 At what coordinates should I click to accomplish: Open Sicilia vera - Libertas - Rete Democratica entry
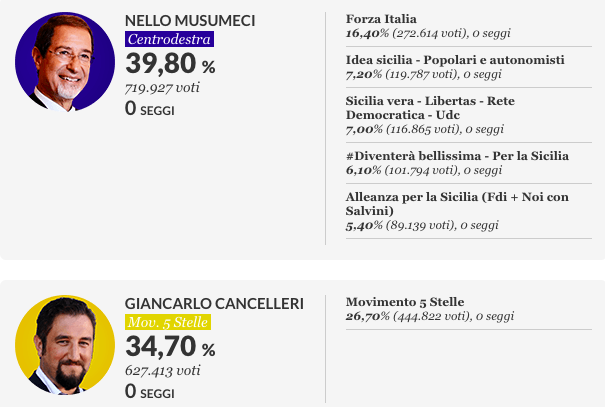[469, 115]
